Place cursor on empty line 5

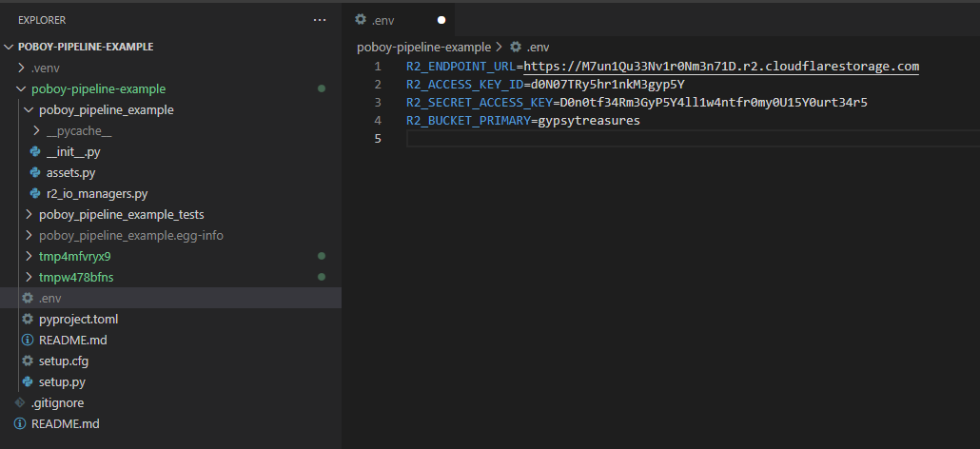(693, 139)
